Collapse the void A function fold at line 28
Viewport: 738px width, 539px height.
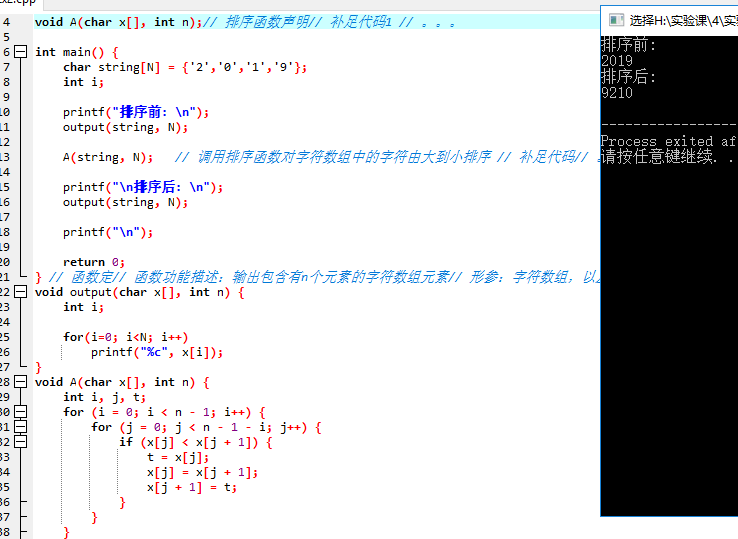(21, 382)
